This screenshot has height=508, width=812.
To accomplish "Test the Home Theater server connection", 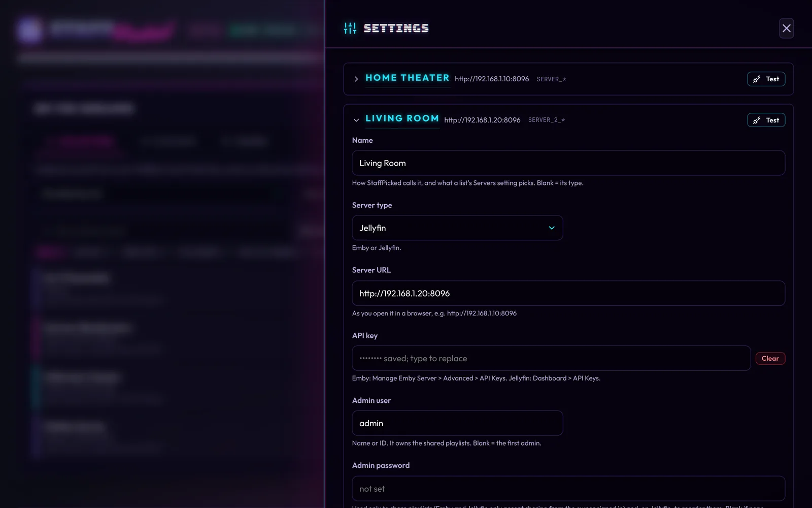I will click(766, 79).
